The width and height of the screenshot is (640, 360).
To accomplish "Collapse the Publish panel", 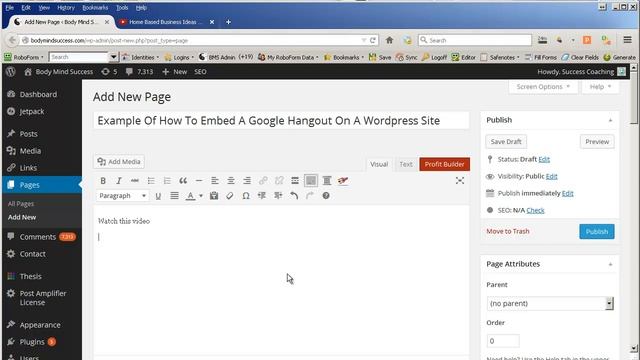I will click(x=610, y=120).
